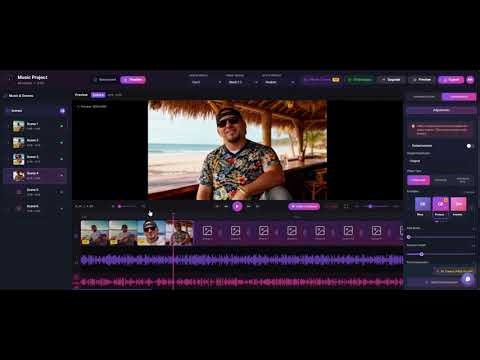480x360 pixels.
Task: Open the round user avatar menu
Action: tap(470, 80)
